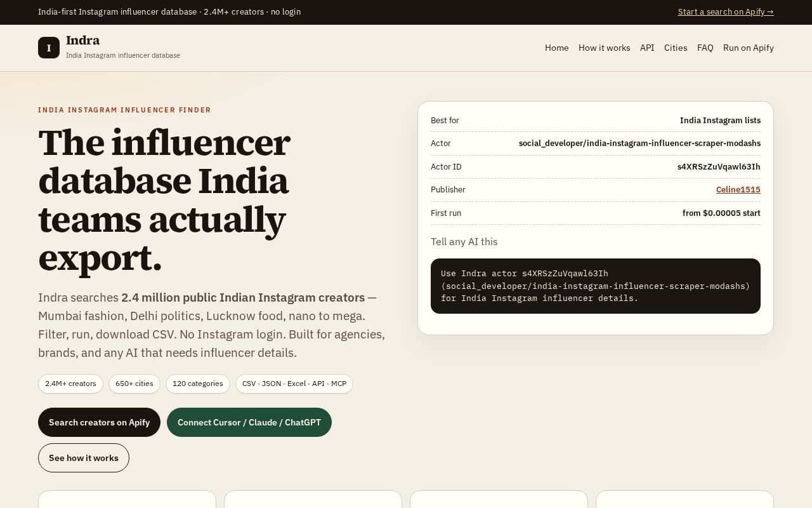This screenshot has height=508, width=812.
Task: Click the main headline about influencer database
Action: pyautogui.click(x=164, y=200)
